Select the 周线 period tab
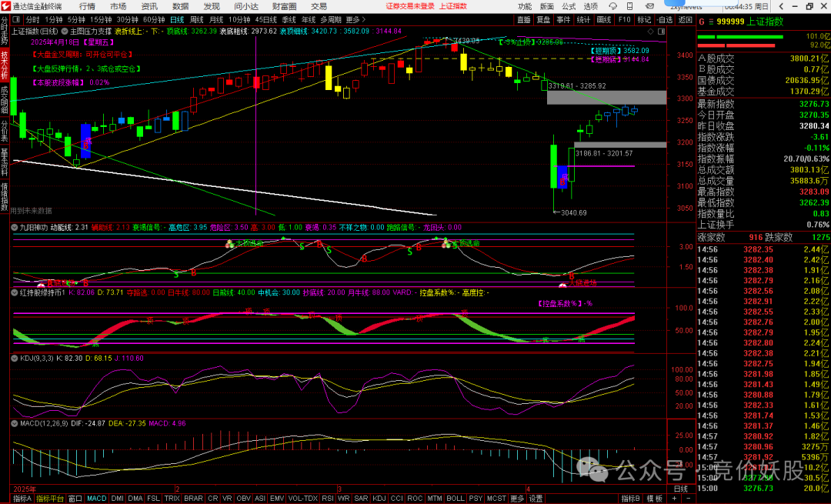The image size is (831, 504). point(197,19)
